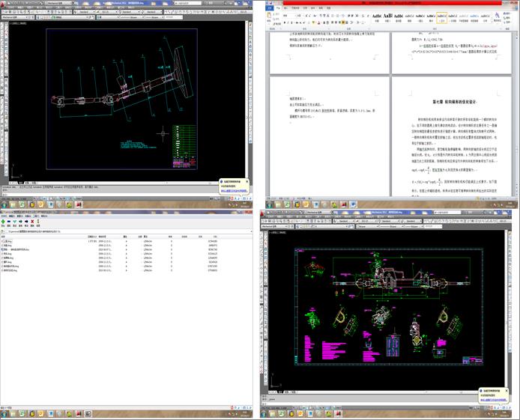The height and width of the screenshot is (420, 520).
Task: Click the link in the bottom-right balloon notification
Action: pos(495,401)
